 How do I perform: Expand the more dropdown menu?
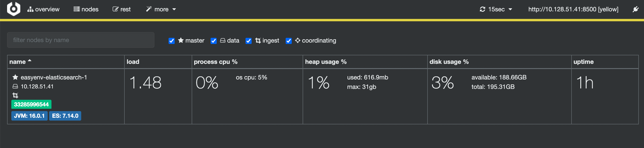[x=161, y=9]
